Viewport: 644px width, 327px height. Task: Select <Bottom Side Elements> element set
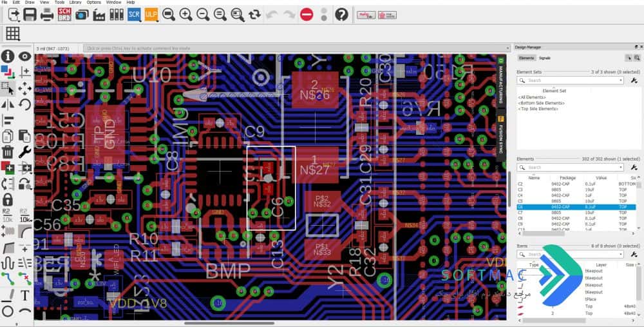pos(541,103)
